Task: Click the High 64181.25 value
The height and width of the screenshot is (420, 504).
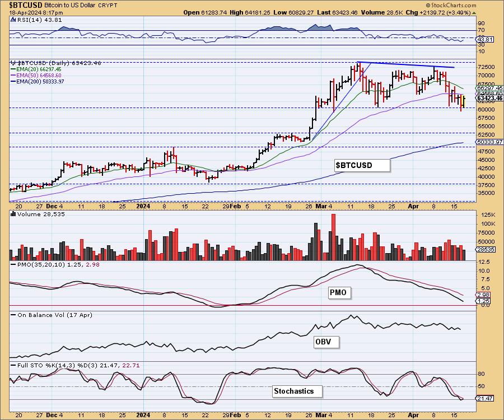Action: 250,12
